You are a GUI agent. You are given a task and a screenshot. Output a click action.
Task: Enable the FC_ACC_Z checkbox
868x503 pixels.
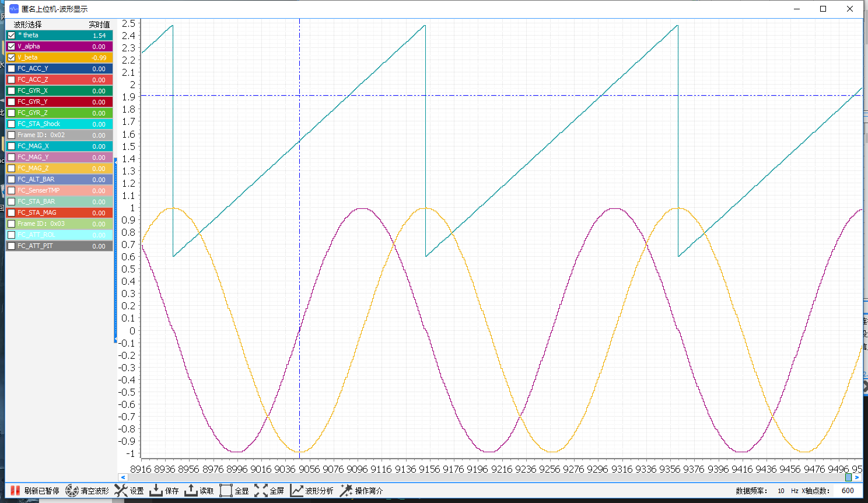tap(11, 79)
